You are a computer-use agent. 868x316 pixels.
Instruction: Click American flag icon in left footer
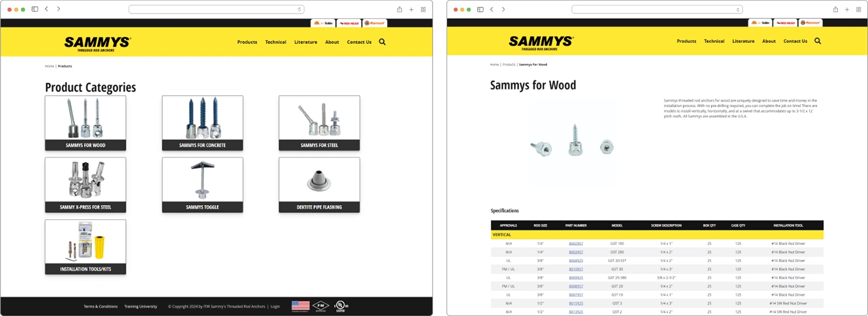click(x=300, y=306)
